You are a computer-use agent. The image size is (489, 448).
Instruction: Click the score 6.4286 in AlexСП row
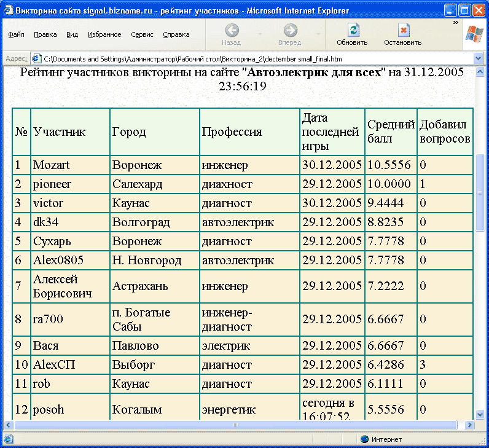(x=385, y=364)
